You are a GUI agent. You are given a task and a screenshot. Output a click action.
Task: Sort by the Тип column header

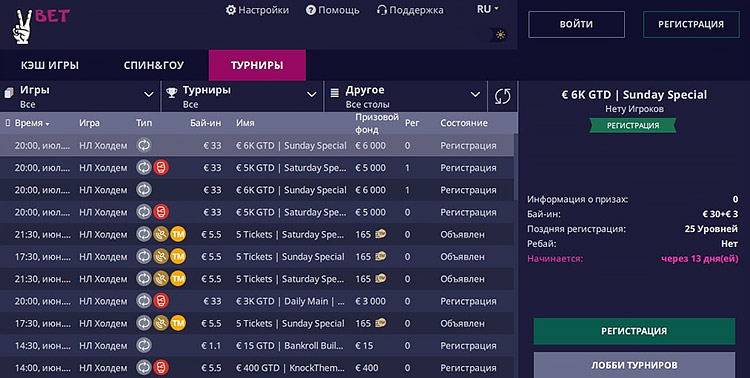click(x=144, y=123)
